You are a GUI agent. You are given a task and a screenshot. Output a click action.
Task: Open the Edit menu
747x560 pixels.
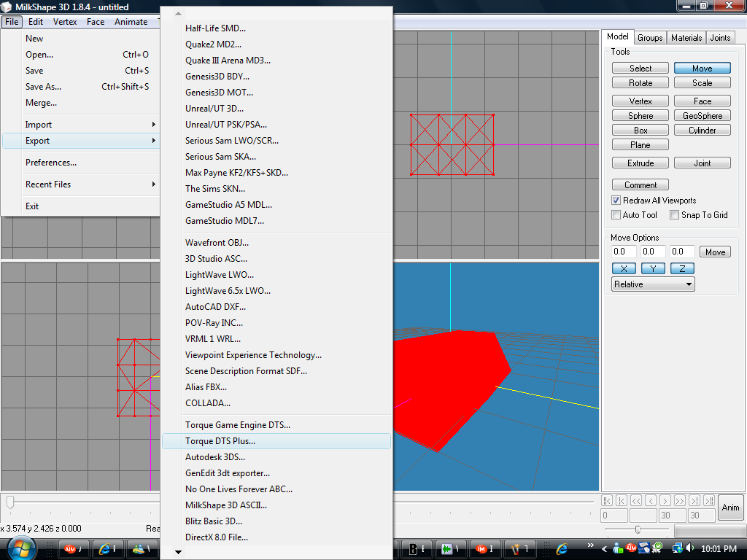(36, 22)
